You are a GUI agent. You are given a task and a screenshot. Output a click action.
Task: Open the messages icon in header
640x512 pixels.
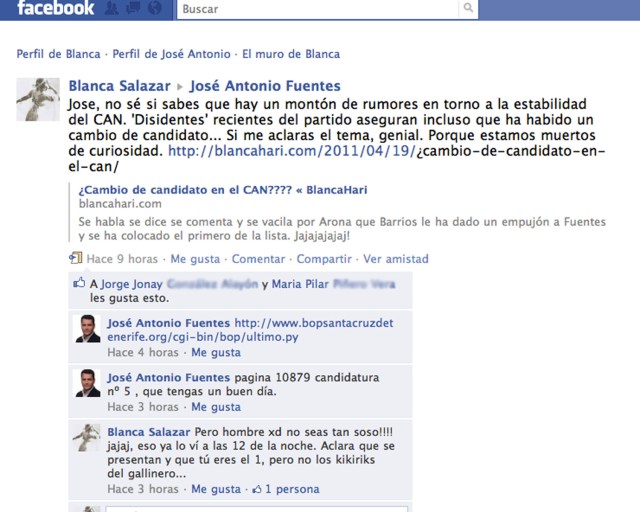point(133,8)
